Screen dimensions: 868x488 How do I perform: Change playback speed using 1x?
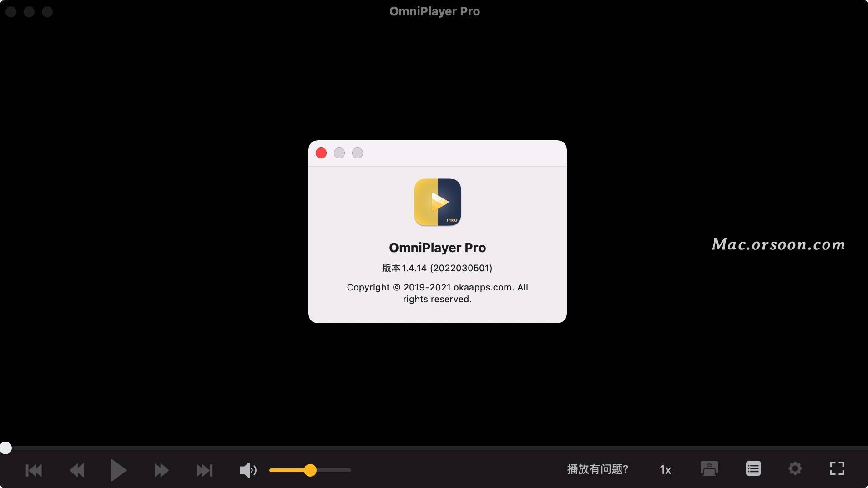tap(665, 470)
